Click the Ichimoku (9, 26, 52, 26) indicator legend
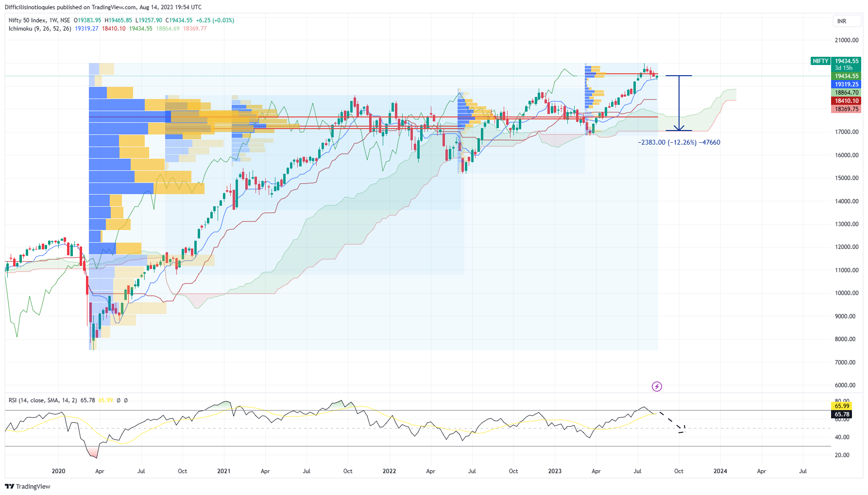This screenshot has width=868, height=495. pyautogui.click(x=40, y=29)
